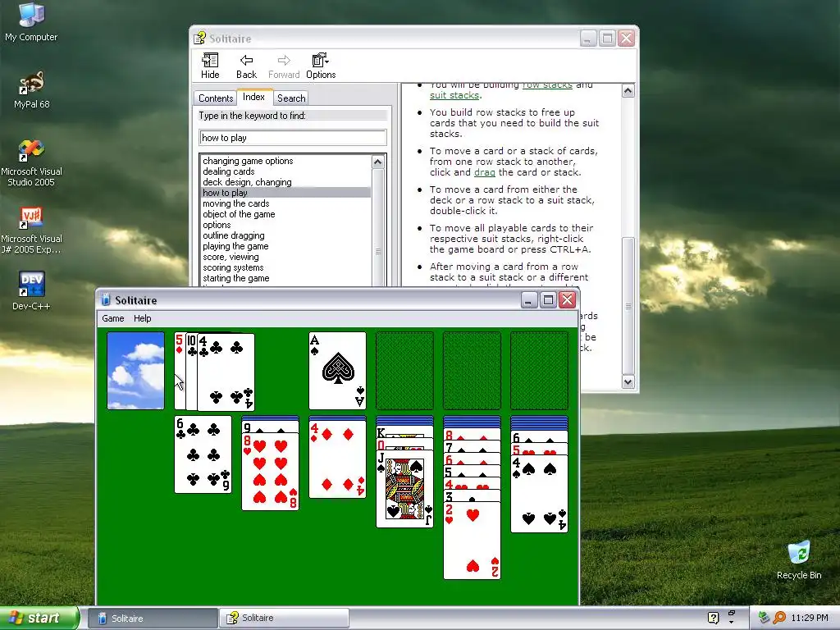Open the Help menu in Solitaire

(143, 318)
